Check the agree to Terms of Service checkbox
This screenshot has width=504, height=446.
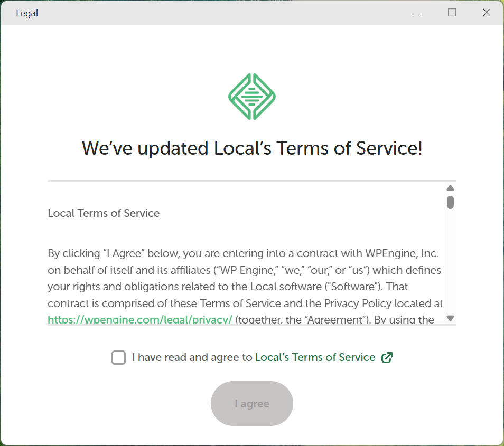coord(119,358)
